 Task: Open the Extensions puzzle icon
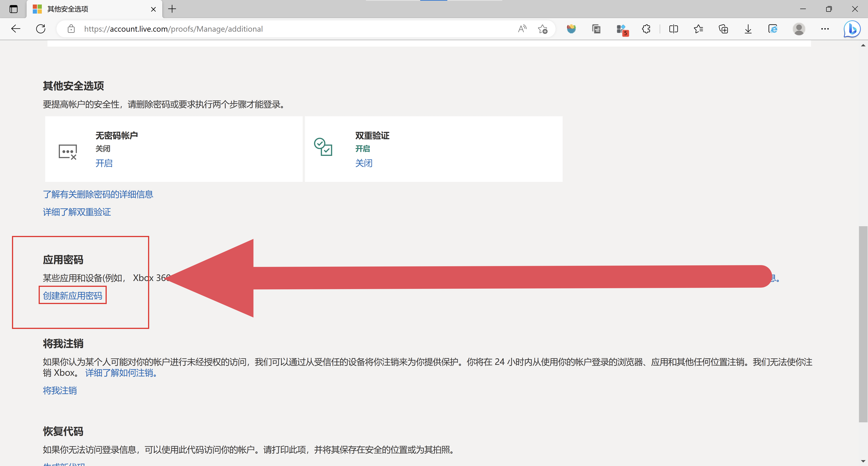click(646, 29)
